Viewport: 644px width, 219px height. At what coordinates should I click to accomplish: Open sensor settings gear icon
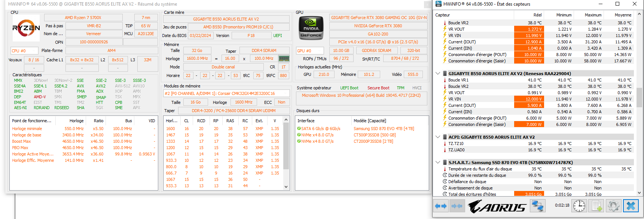[x=613, y=206]
